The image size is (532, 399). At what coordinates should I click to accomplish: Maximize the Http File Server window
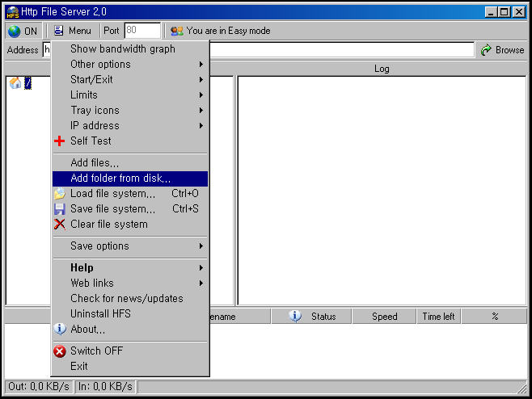[505, 12]
